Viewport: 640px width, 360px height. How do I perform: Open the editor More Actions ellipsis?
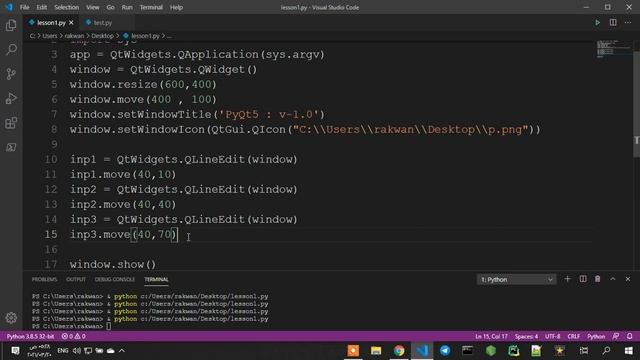[628, 23]
